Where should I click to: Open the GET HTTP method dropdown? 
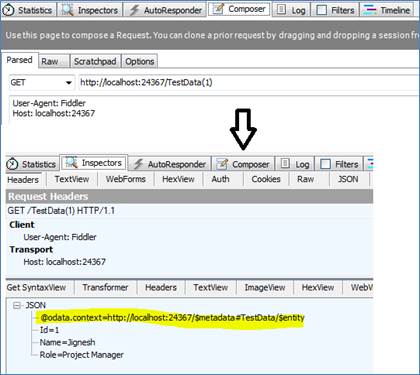coord(41,82)
